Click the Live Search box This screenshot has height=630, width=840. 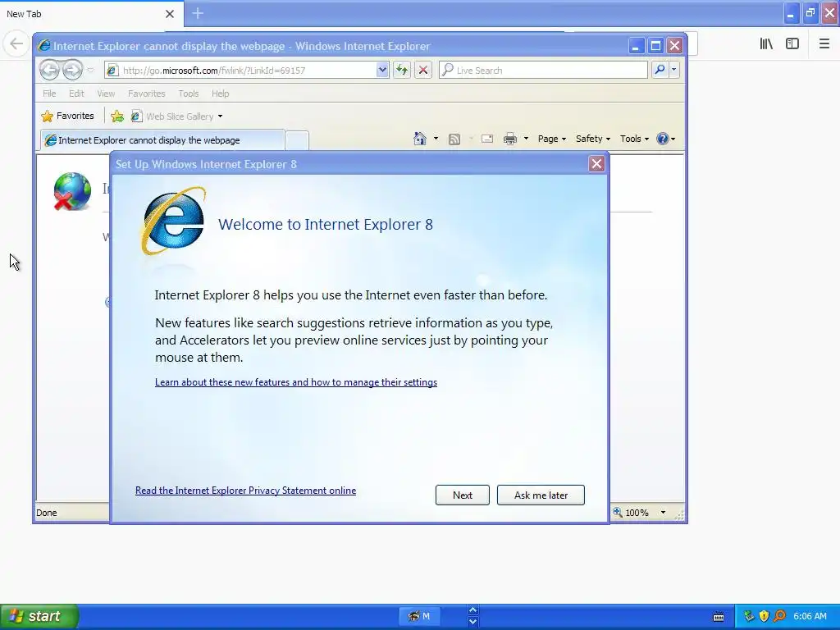(543, 71)
